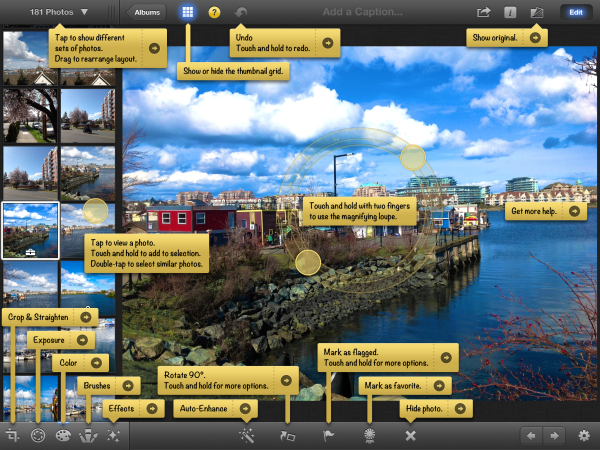Toggle the thumbnail grid button
This screenshot has width=600, height=450.
point(188,12)
